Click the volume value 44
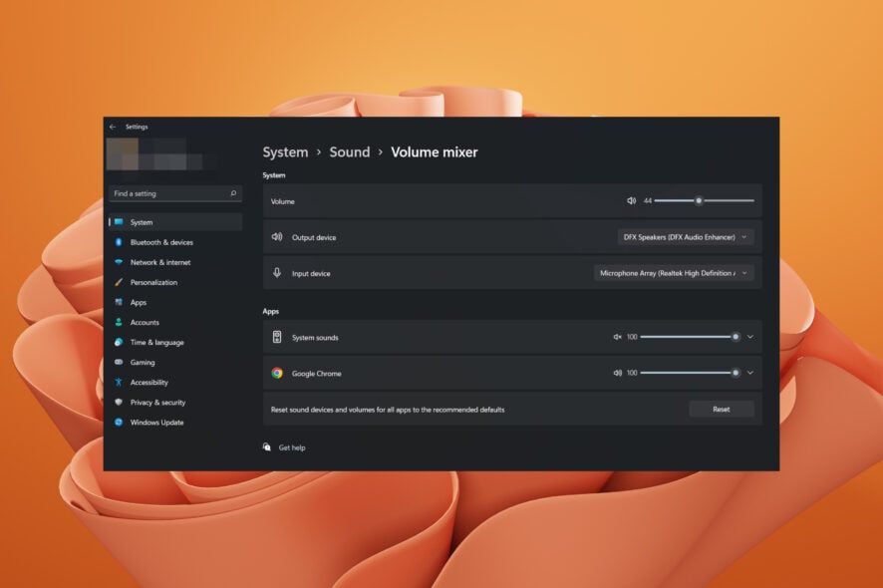The height and width of the screenshot is (588, 883). point(648,200)
